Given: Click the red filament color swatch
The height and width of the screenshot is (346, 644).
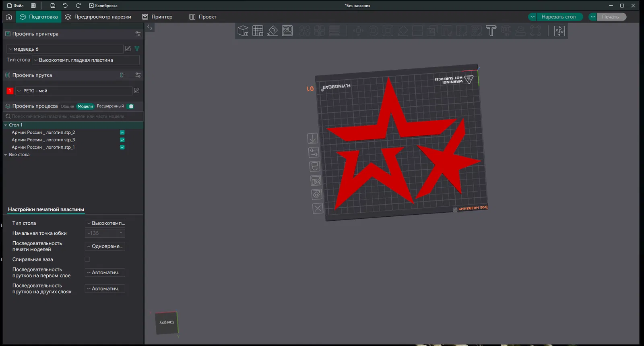Looking at the screenshot, I should click(10, 91).
